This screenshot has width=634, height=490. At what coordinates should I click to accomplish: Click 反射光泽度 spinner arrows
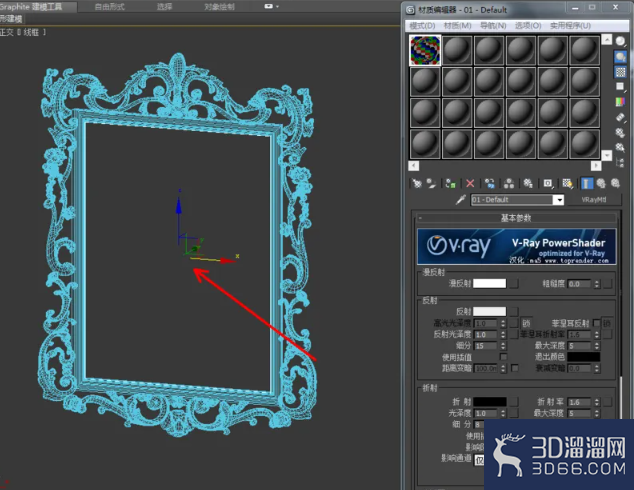(503, 334)
